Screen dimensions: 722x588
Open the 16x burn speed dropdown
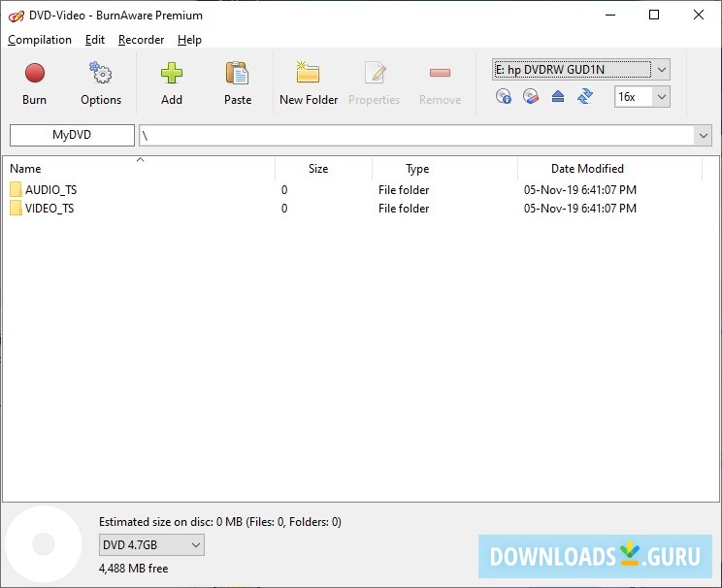662,97
